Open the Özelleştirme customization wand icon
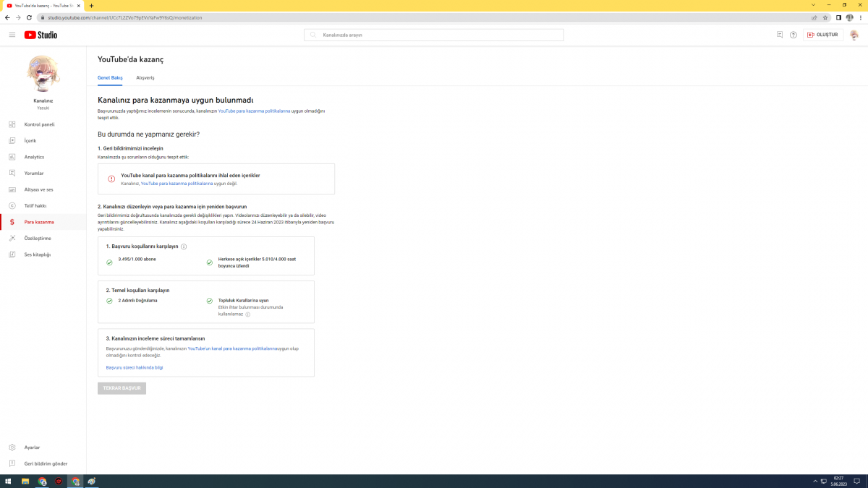This screenshot has height=488, width=868. coord(12,239)
